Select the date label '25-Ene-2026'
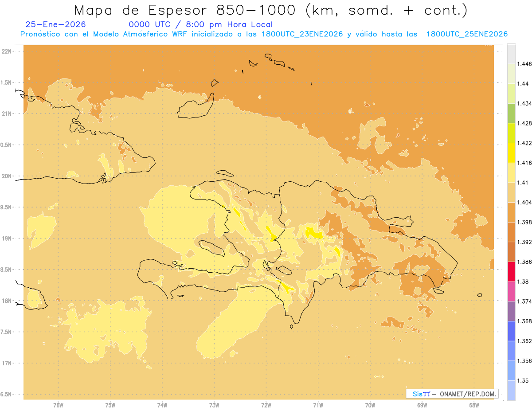This screenshot has width=532, height=411. pos(56,24)
